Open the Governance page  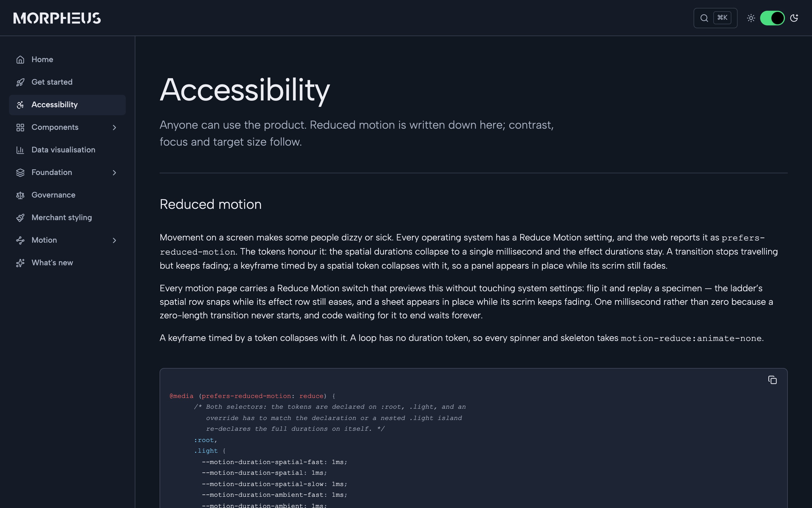pos(53,195)
